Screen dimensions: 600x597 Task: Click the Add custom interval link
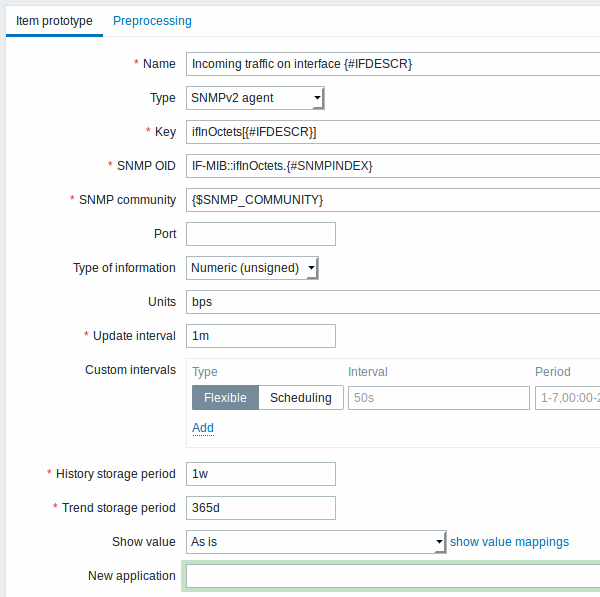point(203,427)
